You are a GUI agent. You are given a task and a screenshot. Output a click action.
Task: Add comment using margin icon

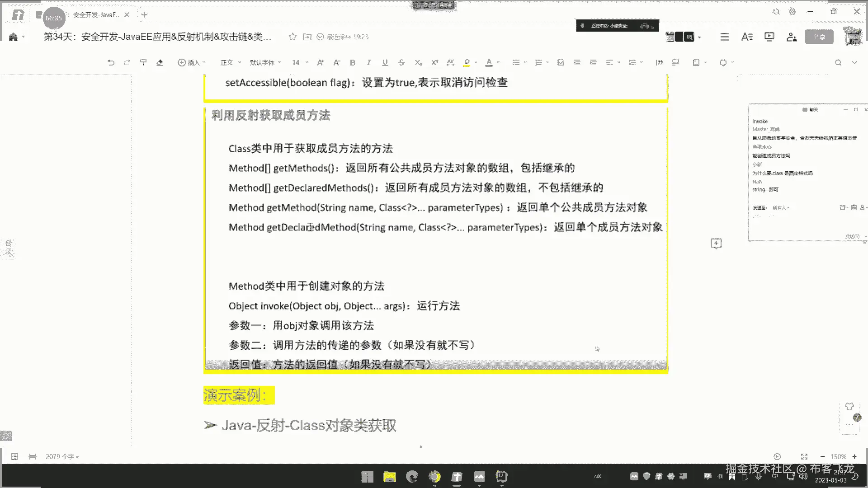pos(716,244)
